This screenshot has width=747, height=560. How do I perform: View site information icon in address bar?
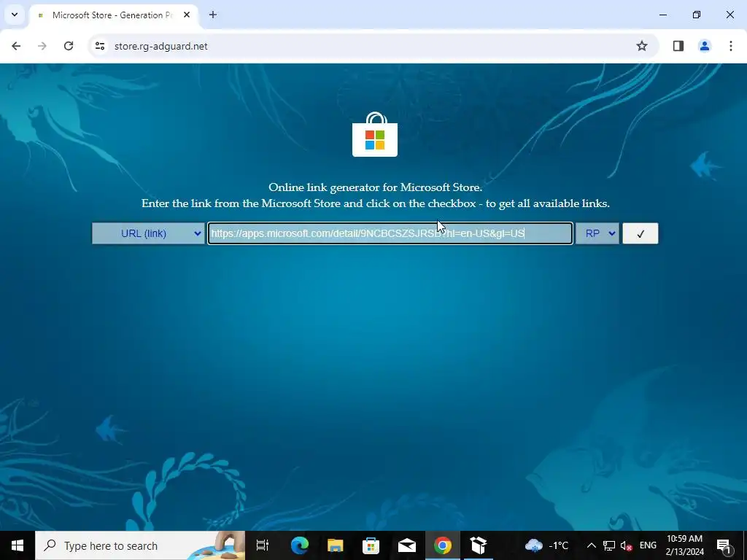click(x=100, y=46)
